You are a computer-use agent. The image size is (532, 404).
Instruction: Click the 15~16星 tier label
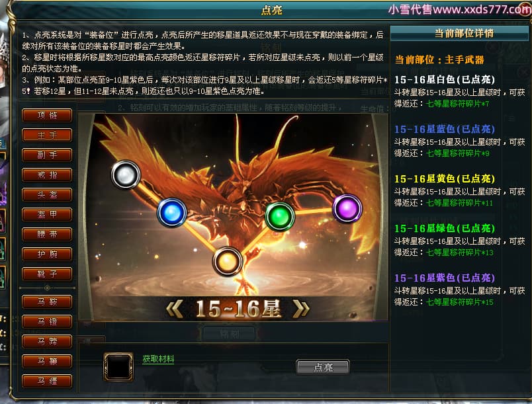click(238, 309)
